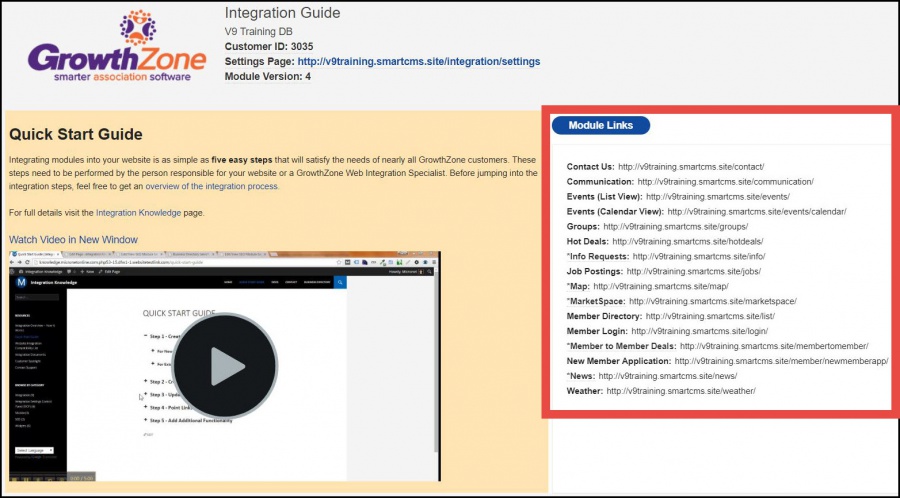
Task: Open the overview of the integration process
Action: [x=212, y=186]
